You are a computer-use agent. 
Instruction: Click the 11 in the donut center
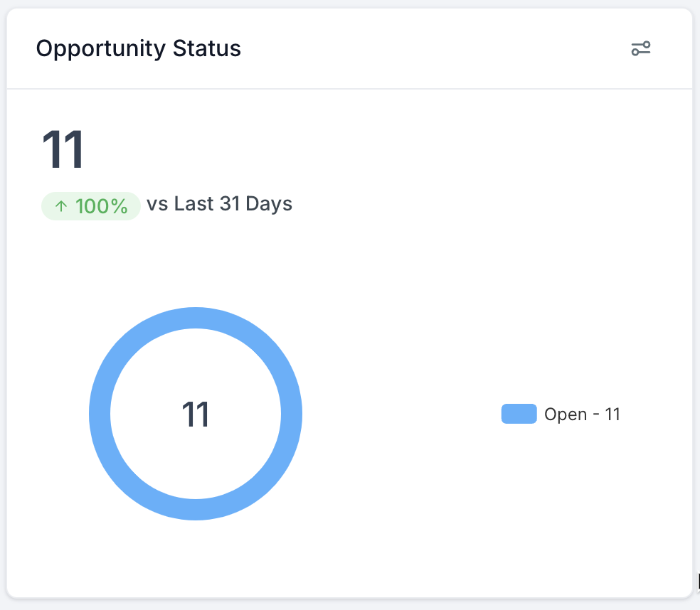coord(196,414)
